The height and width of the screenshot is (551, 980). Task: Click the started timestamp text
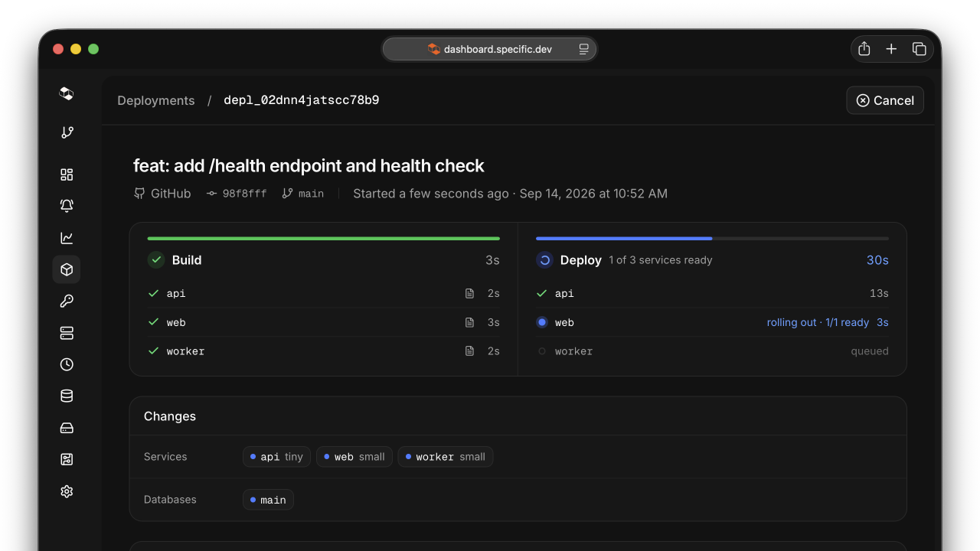tap(510, 194)
